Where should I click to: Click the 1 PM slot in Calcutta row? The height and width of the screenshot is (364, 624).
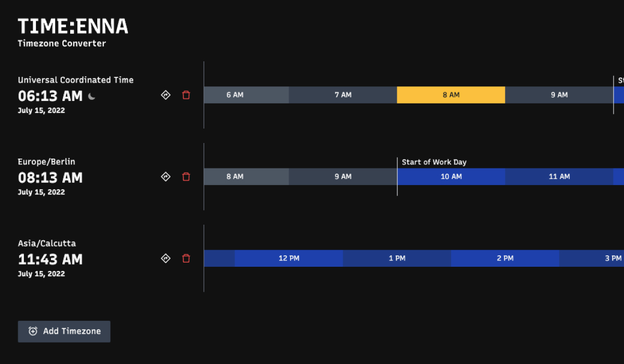pyautogui.click(x=397, y=258)
